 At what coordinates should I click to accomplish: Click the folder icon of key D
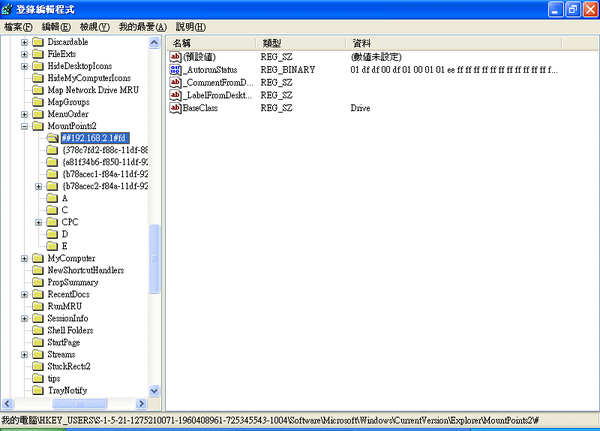[52, 234]
